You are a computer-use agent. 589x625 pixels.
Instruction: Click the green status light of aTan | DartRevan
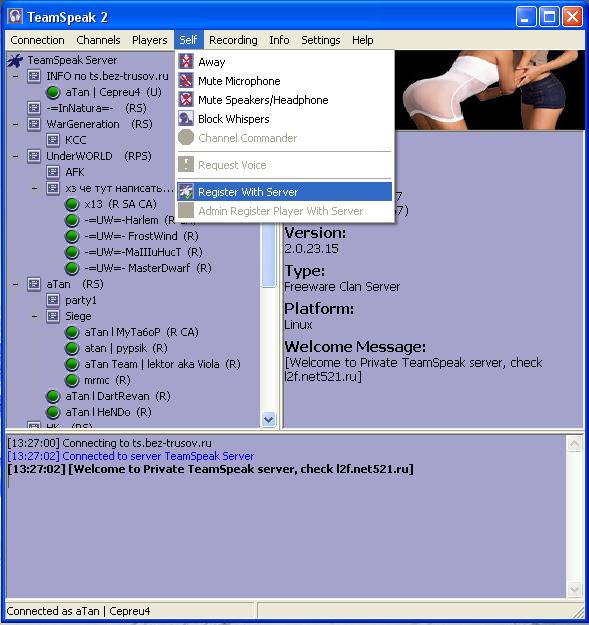(53, 396)
